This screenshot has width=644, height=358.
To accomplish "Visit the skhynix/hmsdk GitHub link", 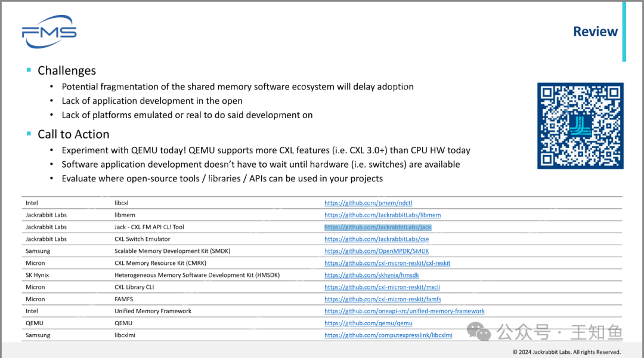I will pyautogui.click(x=371, y=275).
